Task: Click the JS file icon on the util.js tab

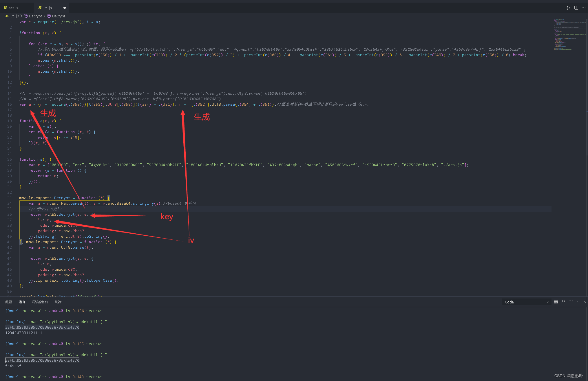Action: coord(40,8)
